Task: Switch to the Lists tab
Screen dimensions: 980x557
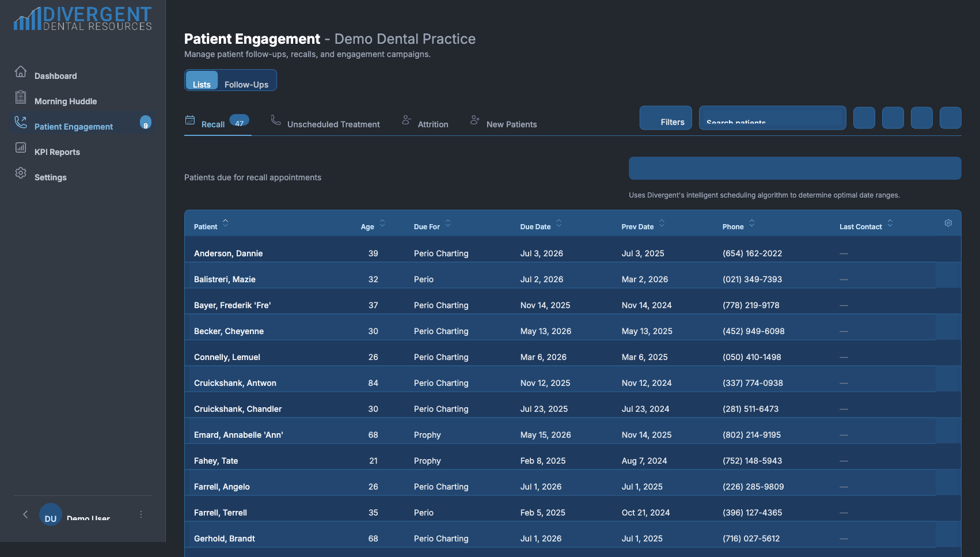Action: [202, 81]
